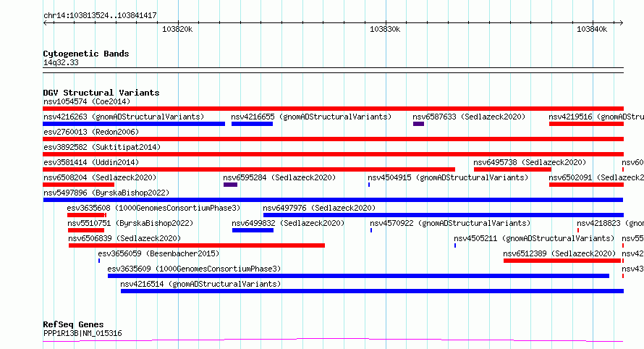Select esv3635608 (1000GenomesConsortiumPhase3) label
Screen dimensions: 644x349
pos(153,208)
